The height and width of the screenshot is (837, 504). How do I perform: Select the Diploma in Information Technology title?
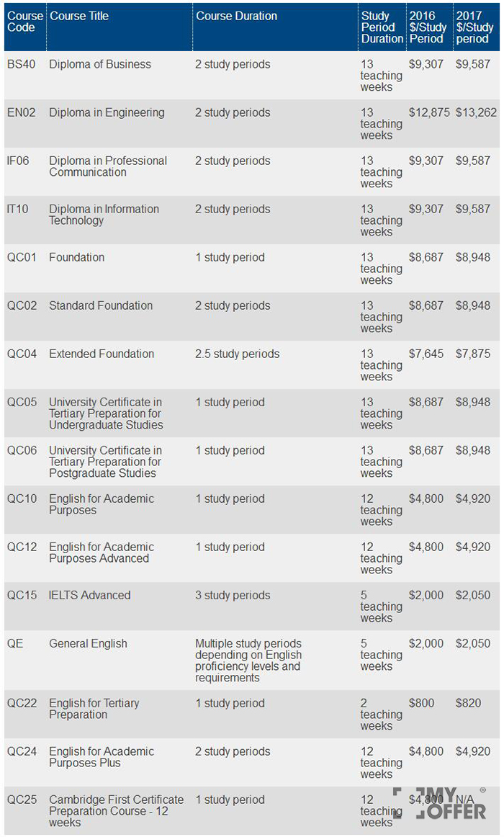click(104, 215)
